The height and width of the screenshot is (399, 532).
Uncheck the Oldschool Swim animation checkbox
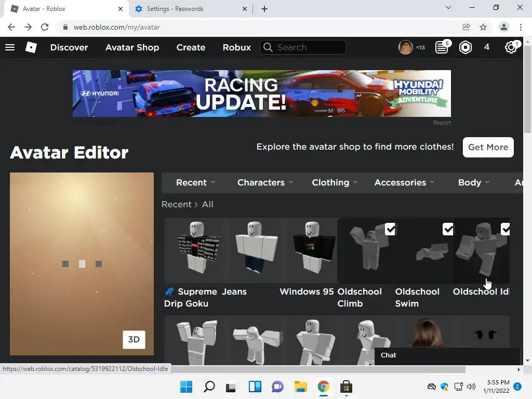448,229
